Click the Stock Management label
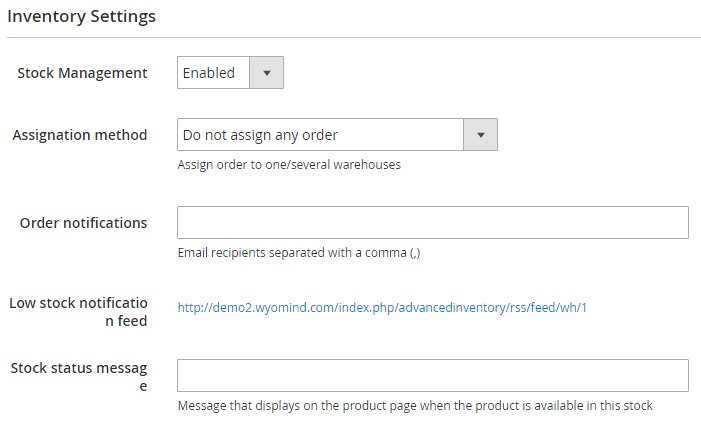The height and width of the screenshot is (423, 701). (82, 73)
